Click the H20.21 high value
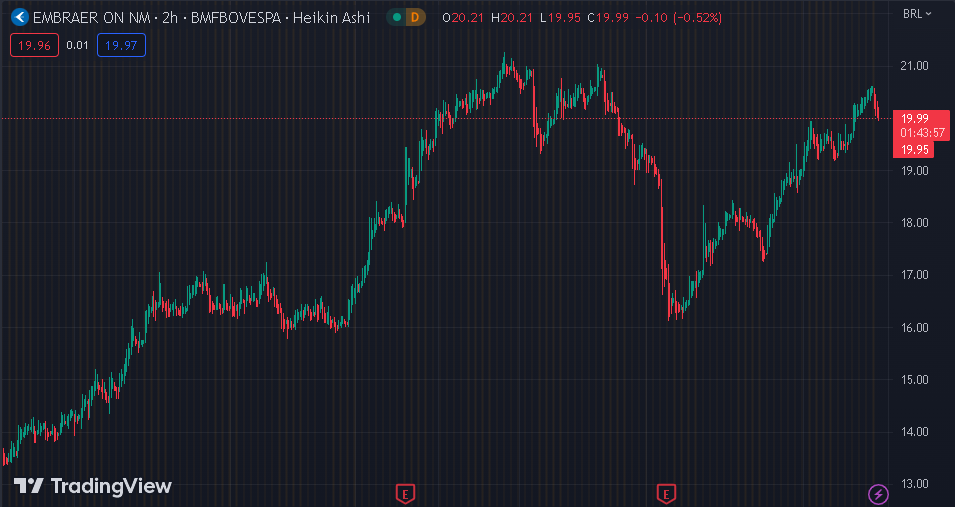Viewport: 955px width, 507px height. [513, 18]
